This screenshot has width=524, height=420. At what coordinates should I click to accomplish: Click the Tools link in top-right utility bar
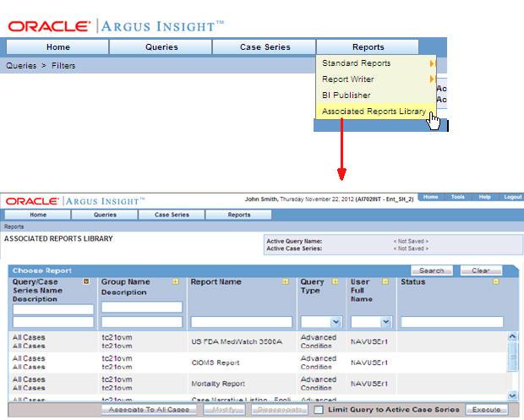(457, 197)
